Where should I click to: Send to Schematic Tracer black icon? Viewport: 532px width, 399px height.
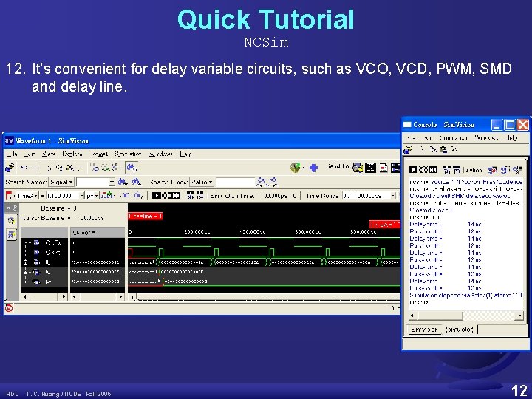[x=370, y=168]
